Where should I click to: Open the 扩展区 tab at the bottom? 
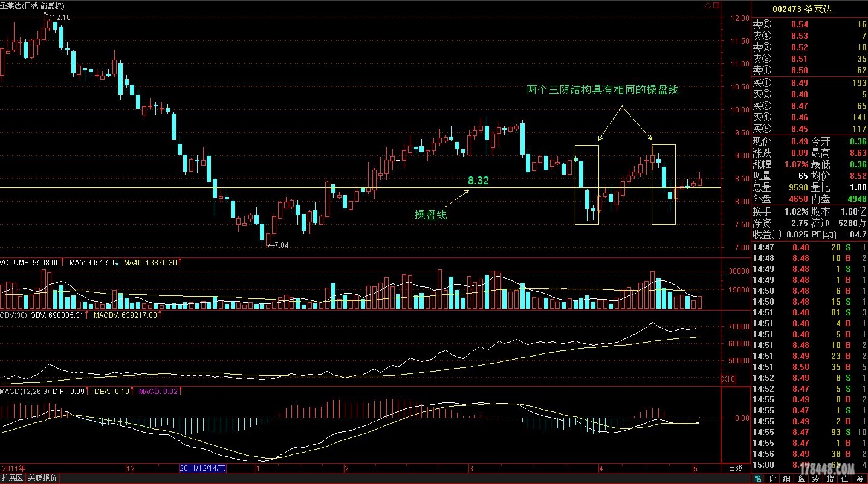(x=12, y=478)
